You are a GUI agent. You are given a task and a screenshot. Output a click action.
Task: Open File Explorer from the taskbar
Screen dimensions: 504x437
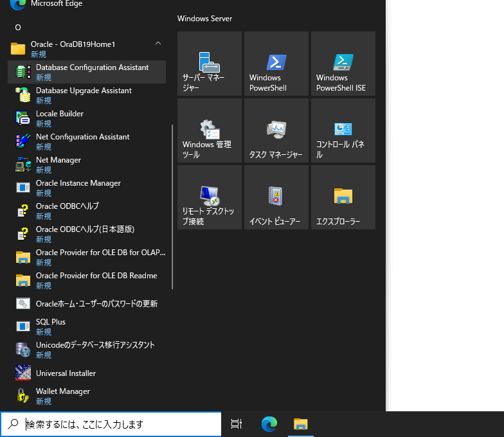tap(301, 424)
